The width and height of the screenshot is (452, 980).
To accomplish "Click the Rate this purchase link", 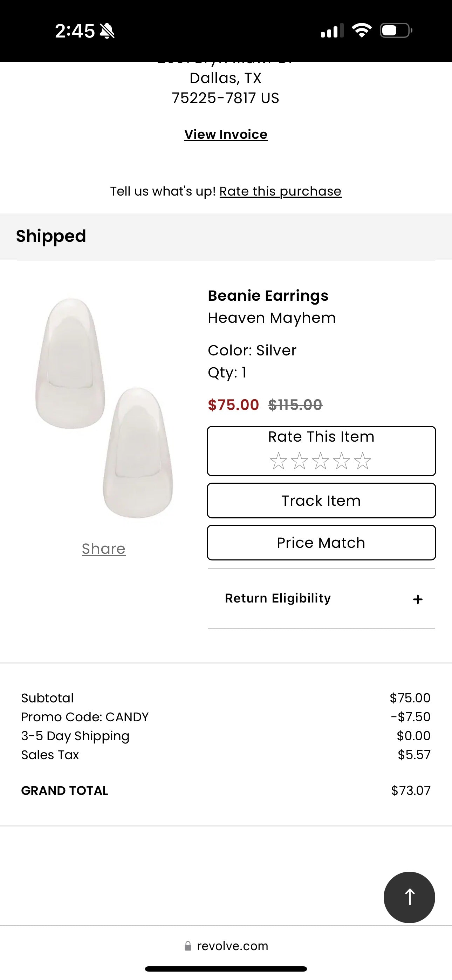I will [280, 191].
